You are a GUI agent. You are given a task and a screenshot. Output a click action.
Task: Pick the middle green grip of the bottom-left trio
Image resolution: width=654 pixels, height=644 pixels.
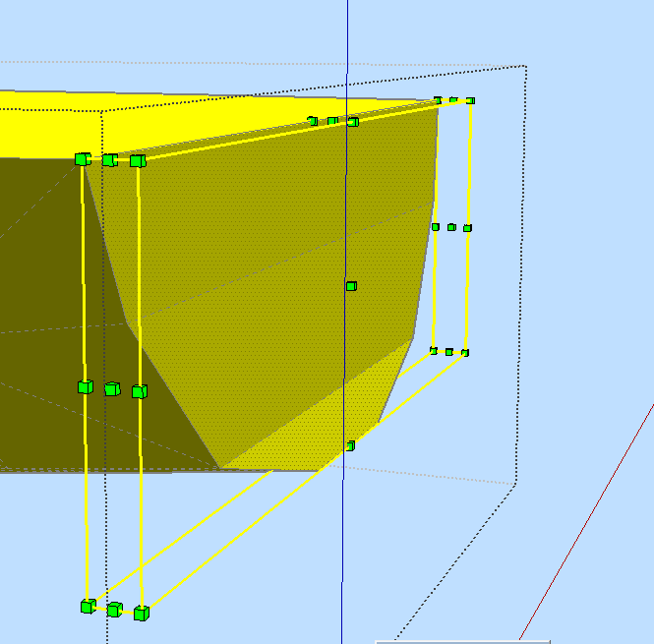click(114, 610)
